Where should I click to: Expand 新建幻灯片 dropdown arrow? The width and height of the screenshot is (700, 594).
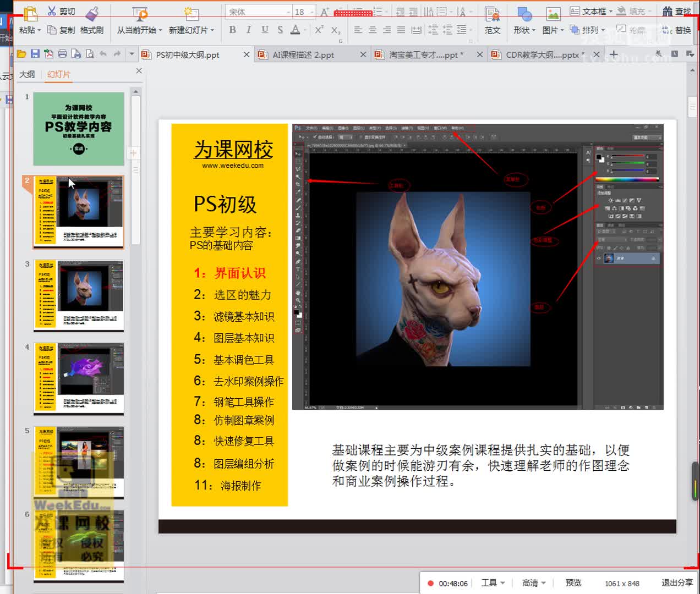[212, 30]
